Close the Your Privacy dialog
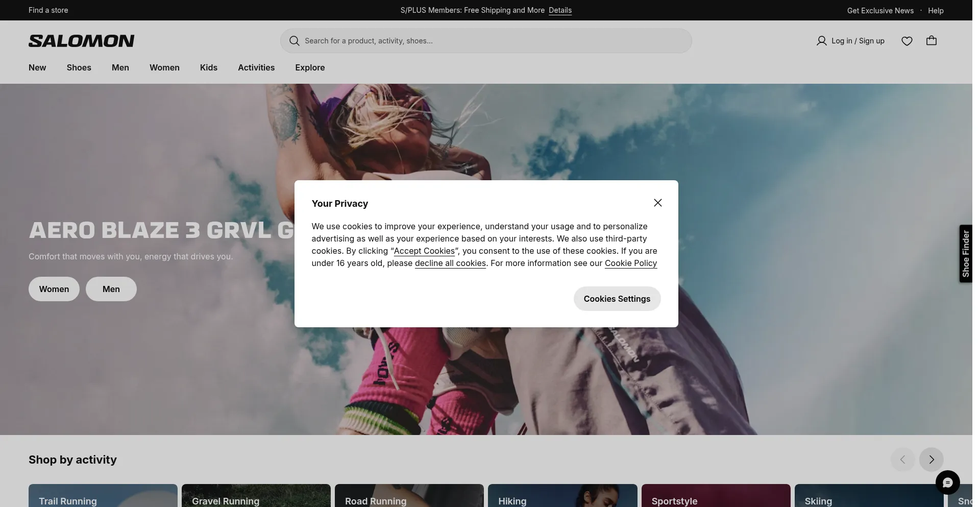The image size is (980, 507). pos(657,203)
